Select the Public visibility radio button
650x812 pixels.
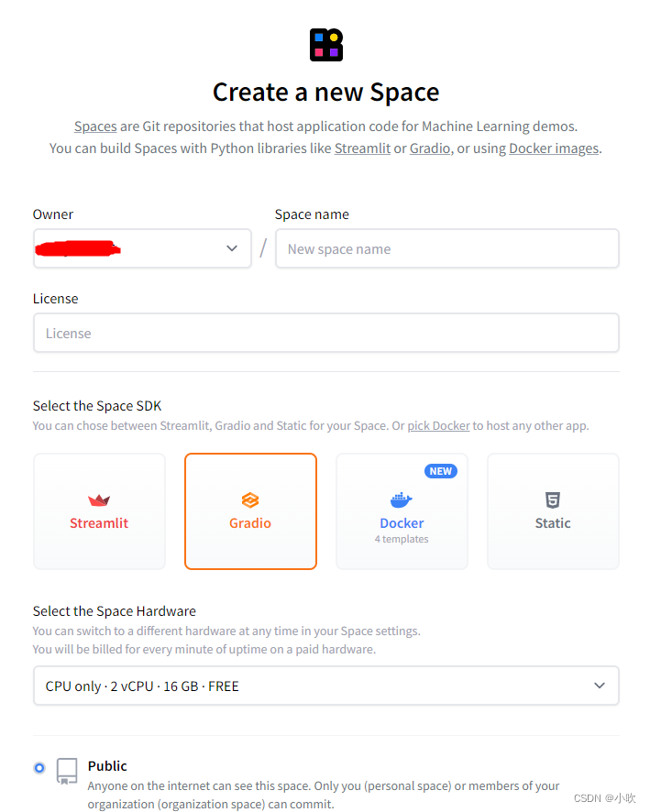pyautogui.click(x=39, y=768)
